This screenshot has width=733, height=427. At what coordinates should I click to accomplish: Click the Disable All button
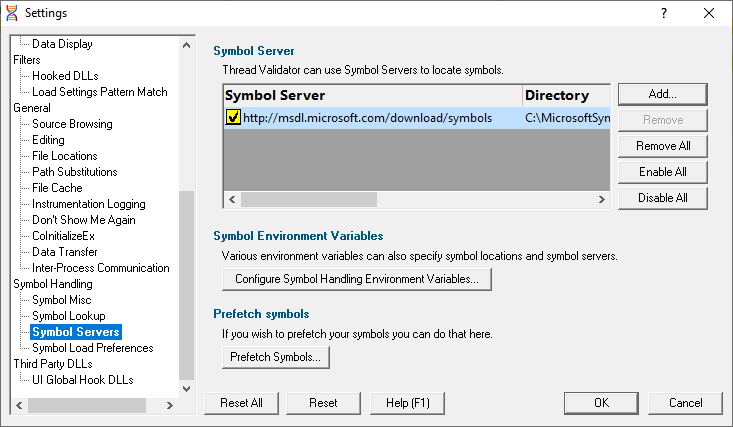tap(662, 198)
